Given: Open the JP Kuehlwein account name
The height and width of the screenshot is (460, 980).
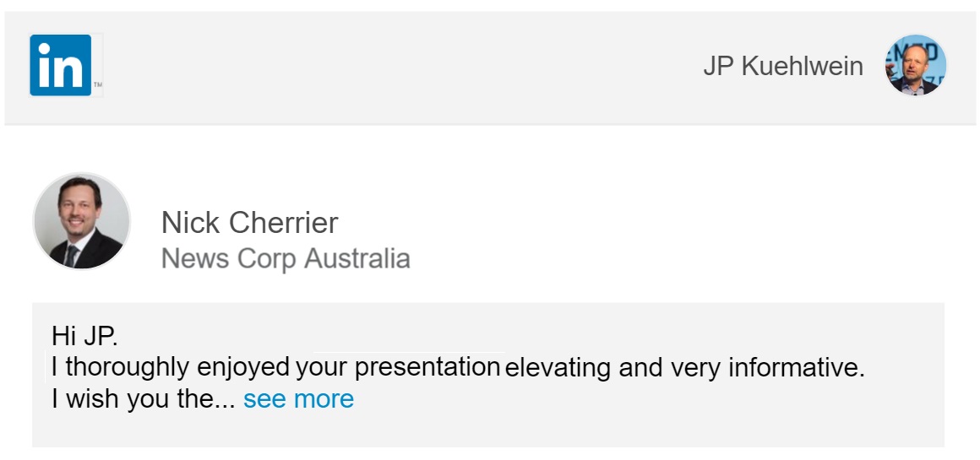Looking at the screenshot, I should click(782, 66).
